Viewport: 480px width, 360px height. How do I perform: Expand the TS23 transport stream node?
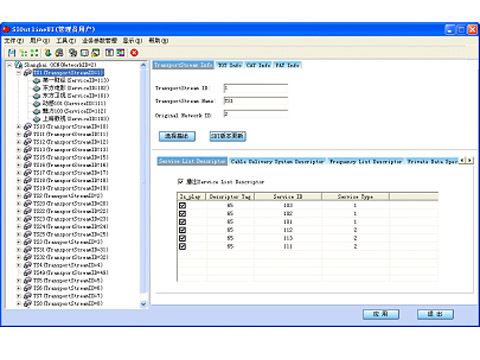[x=19, y=219]
